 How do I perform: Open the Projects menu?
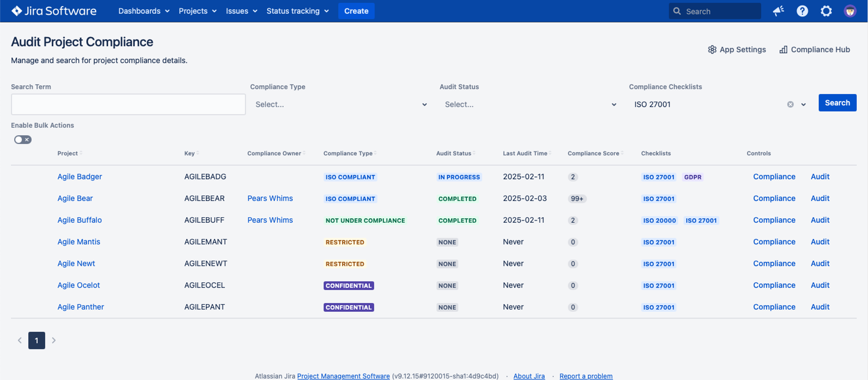pyautogui.click(x=197, y=11)
